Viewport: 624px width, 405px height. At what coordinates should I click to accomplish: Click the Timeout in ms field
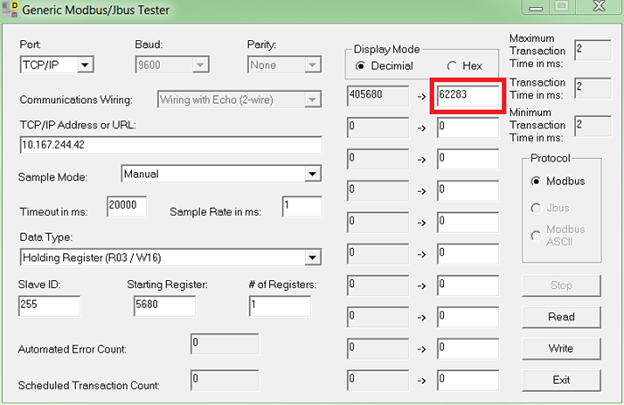click(x=127, y=206)
